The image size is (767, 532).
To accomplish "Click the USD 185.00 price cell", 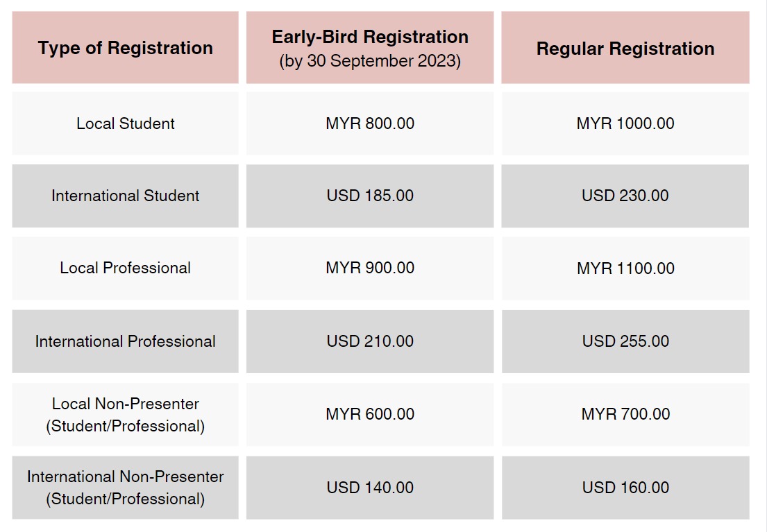I will 370,196.
